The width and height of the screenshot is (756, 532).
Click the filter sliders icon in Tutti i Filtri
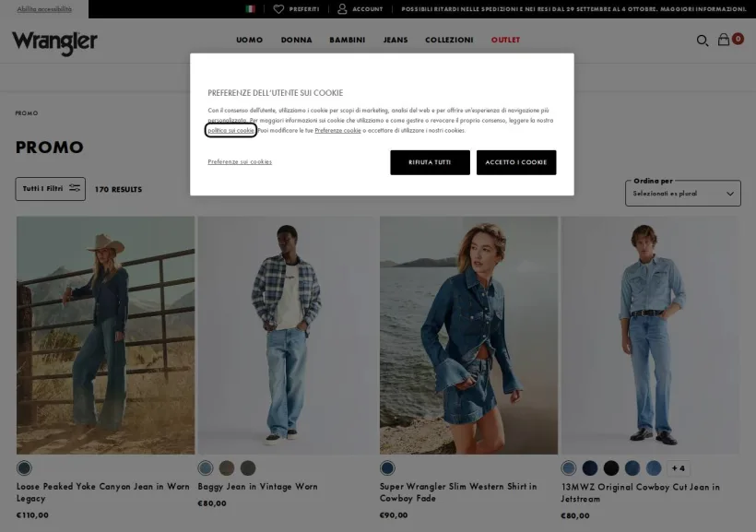75,188
